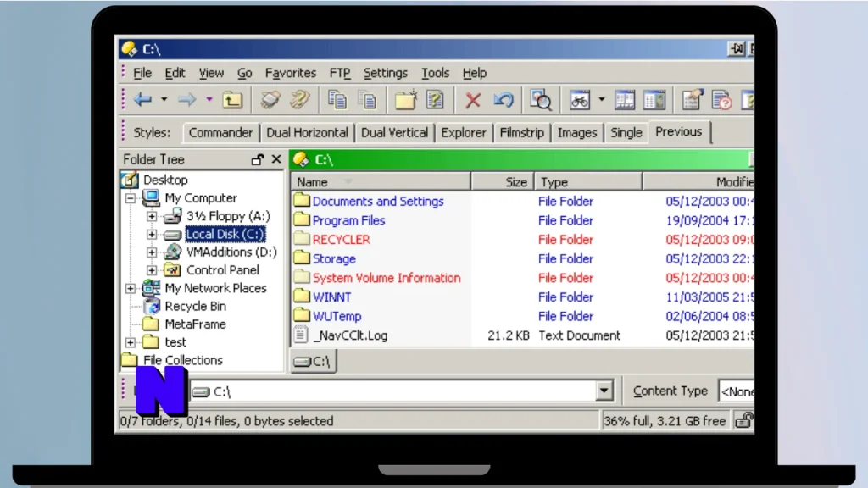
Task: Select the Documents and Settings folder
Action: [378, 202]
